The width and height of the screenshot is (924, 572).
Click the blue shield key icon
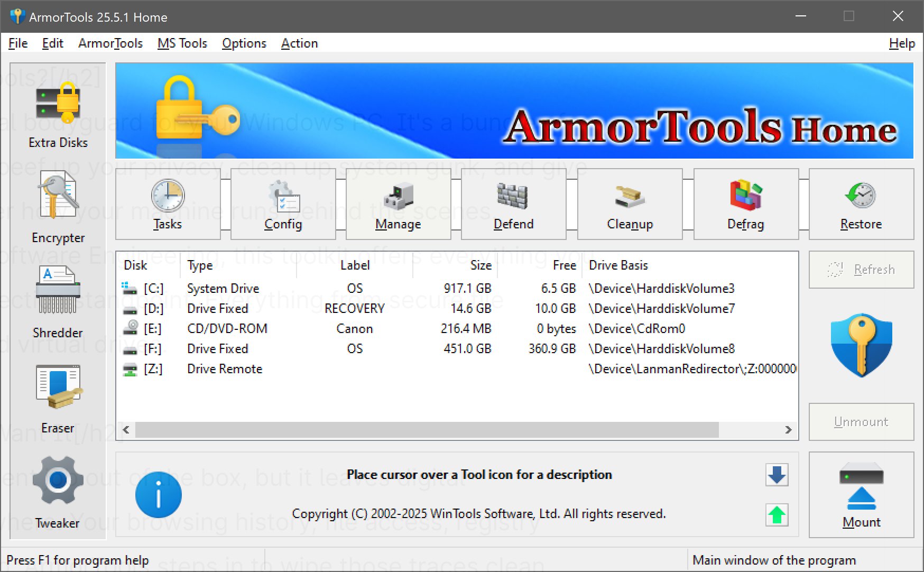[861, 345]
